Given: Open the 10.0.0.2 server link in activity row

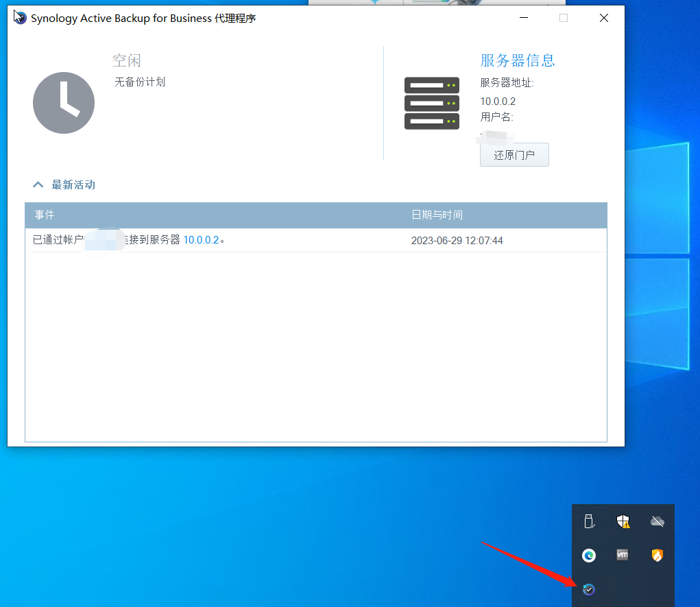Looking at the screenshot, I should [201, 240].
